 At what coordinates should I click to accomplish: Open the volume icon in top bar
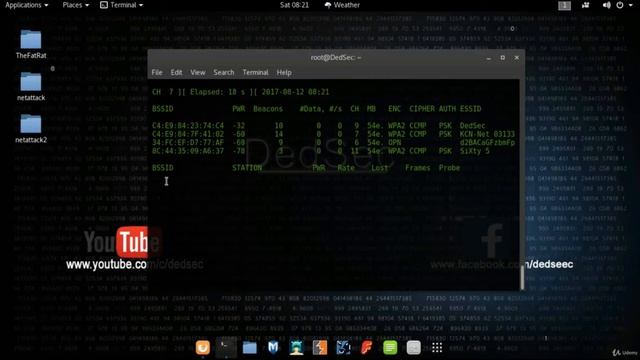click(607, 5)
